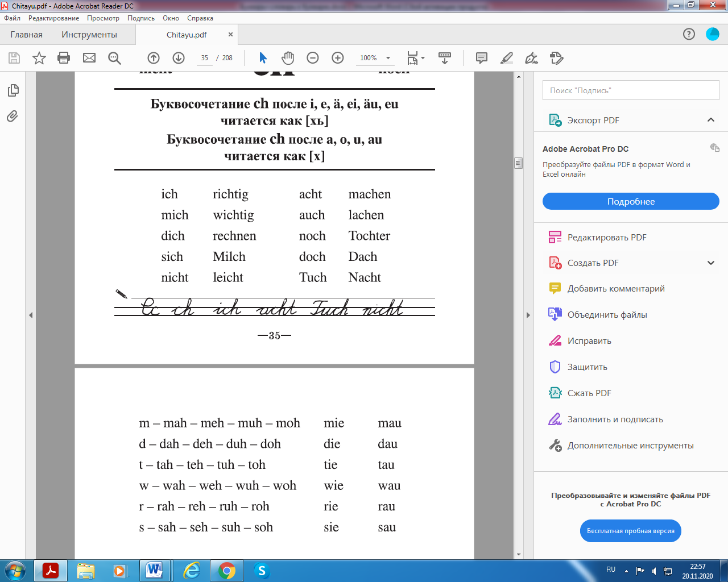Zoom out with minus icon
Viewport: 728px width, 582px height.
[313, 58]
